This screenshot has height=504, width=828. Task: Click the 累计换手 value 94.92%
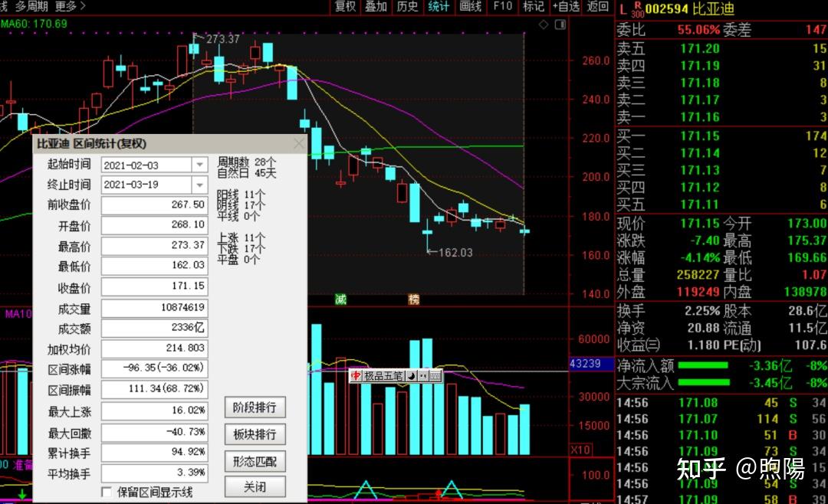(154, 452)
